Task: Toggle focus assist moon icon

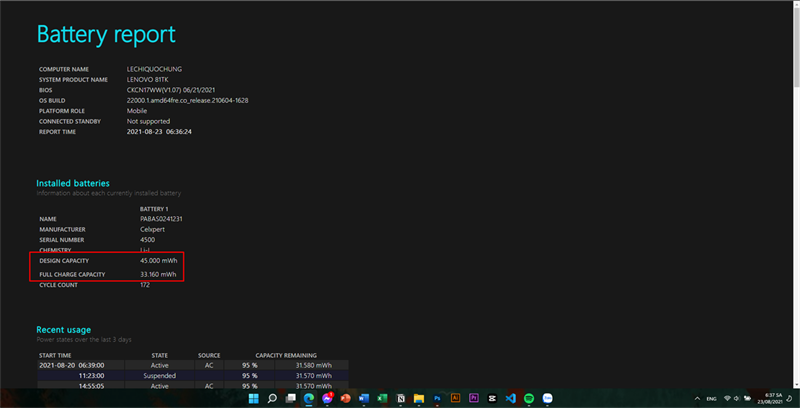Action: coord(789,398)
